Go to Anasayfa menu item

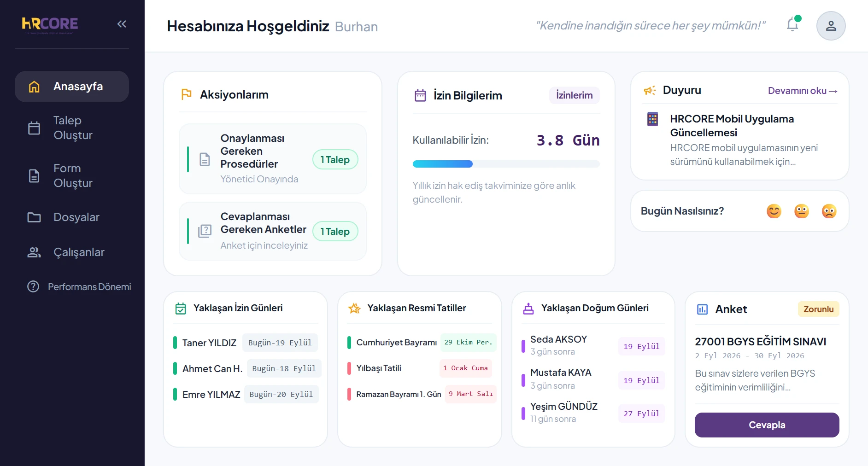(72, 87)
